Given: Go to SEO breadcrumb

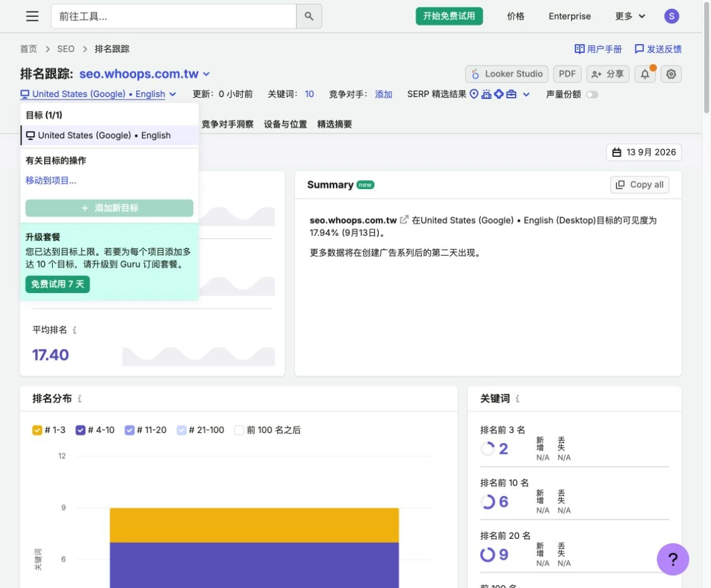Looking at the screenshot, I should 66,49.
